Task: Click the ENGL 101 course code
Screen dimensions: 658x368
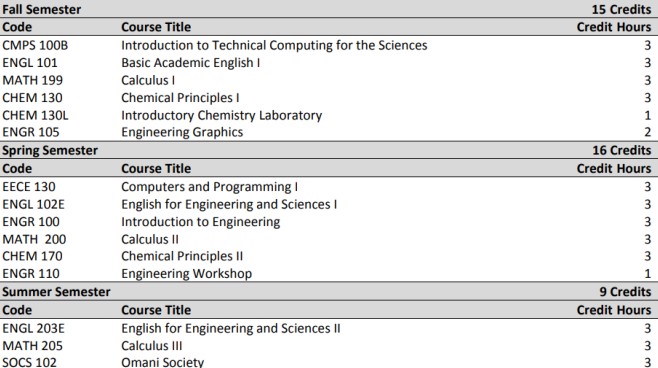Action: pyautogui.click(x=30, y=63)
